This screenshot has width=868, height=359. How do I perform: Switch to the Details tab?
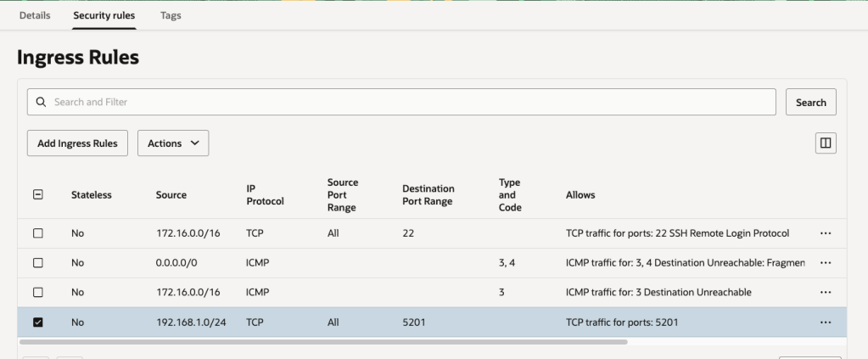[35, 15]
